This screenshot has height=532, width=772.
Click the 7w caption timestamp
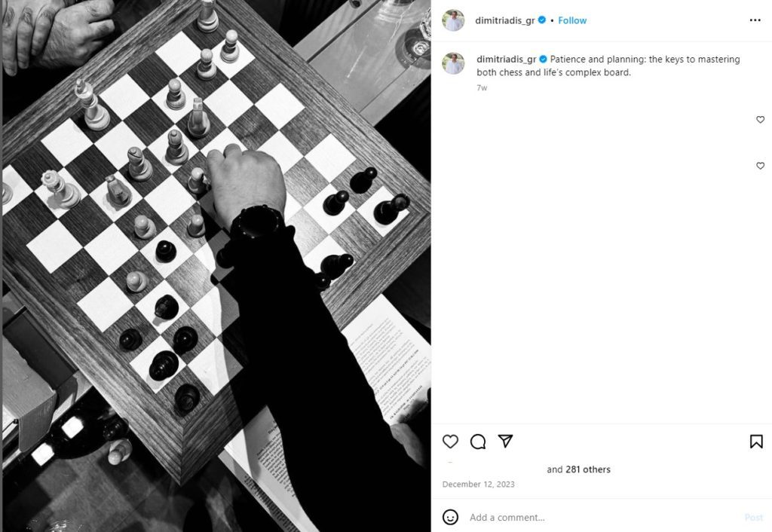[482, 87]
